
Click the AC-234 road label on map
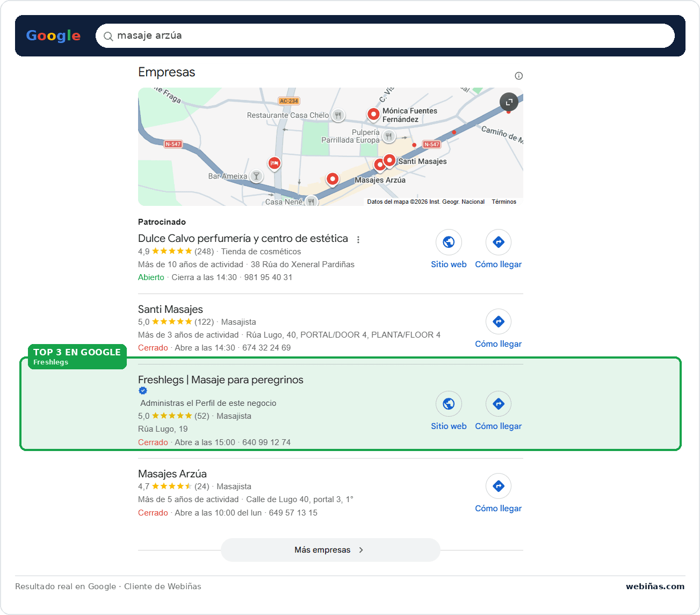point(289,101)
